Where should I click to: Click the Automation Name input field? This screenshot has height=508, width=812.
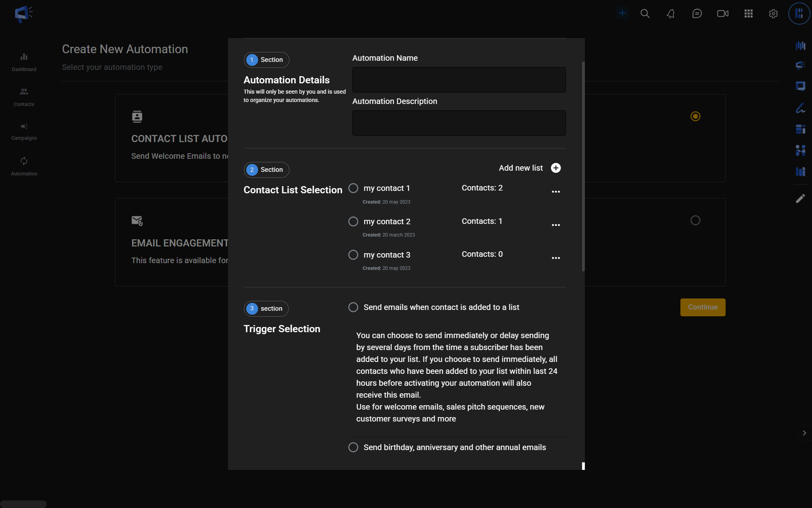pyautogui.click(x=459, y=80)
